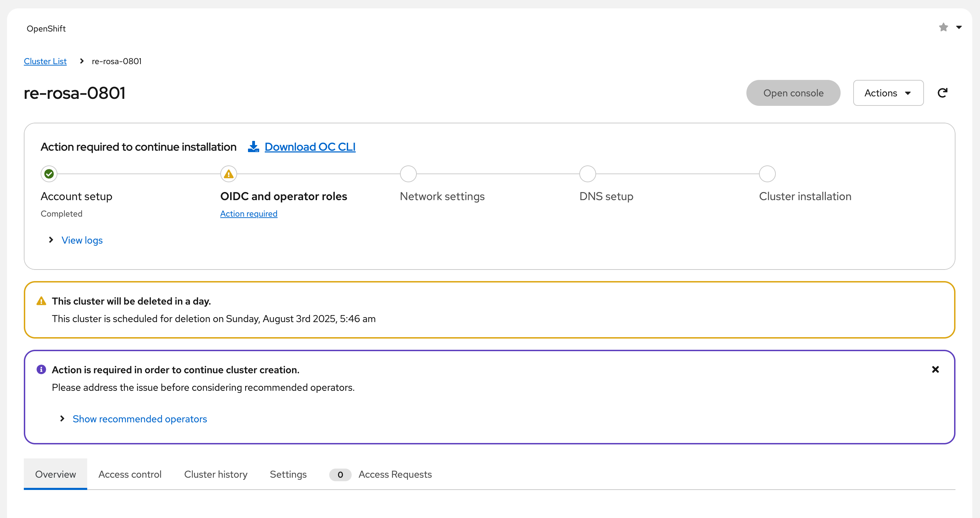
Task: Click the Network settings step circle
Action: pyautogui.click(x=408, y=174)
